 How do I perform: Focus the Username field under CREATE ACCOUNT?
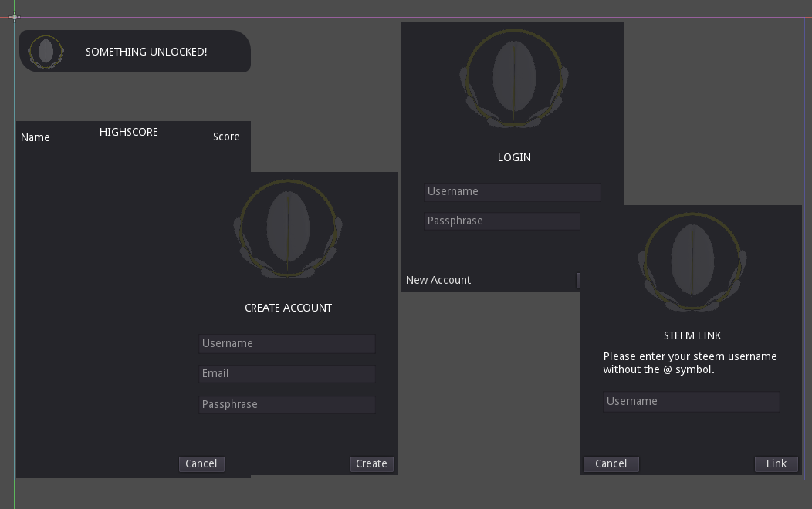pyautogui.click(x=287, y=344)
